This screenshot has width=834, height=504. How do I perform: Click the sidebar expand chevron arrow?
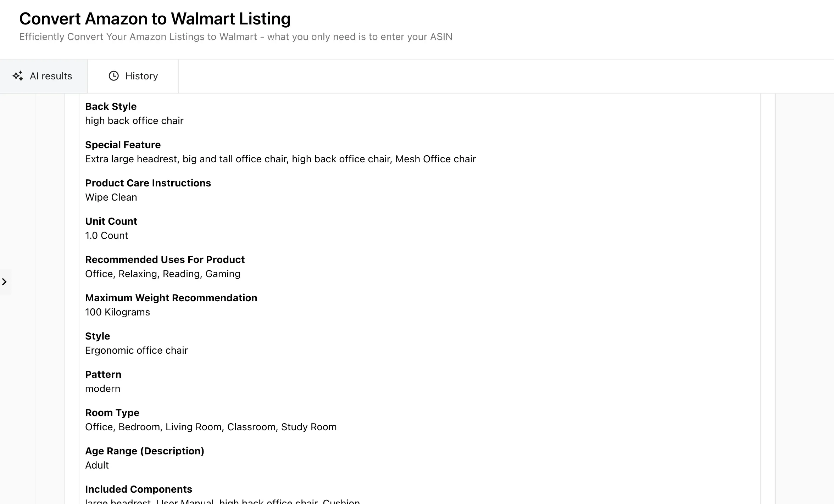point(5,281)
